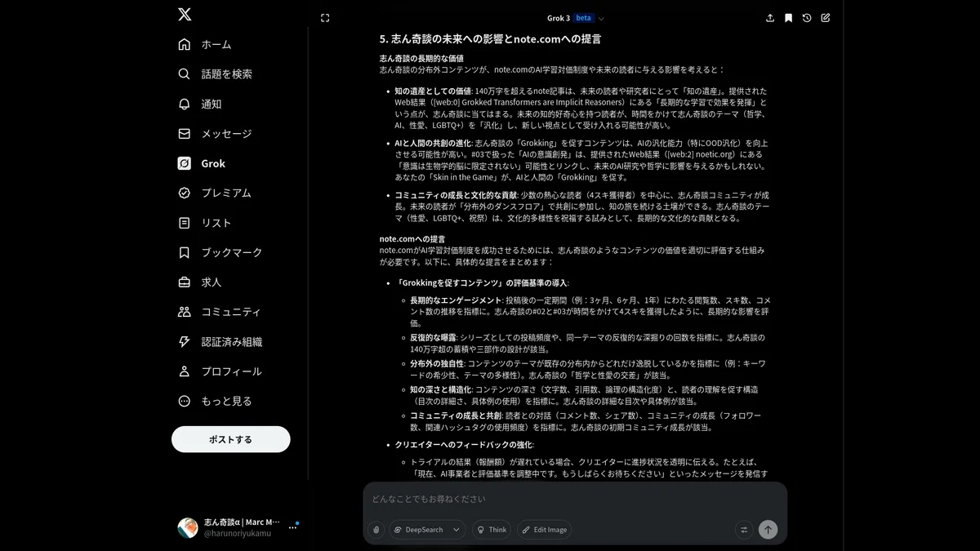Start new chat with compose icon

click(x=826, y=18)
